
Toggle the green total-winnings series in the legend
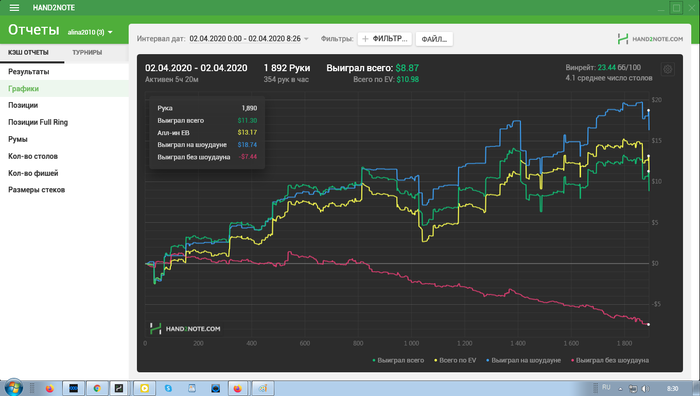[x=398, y=360]
